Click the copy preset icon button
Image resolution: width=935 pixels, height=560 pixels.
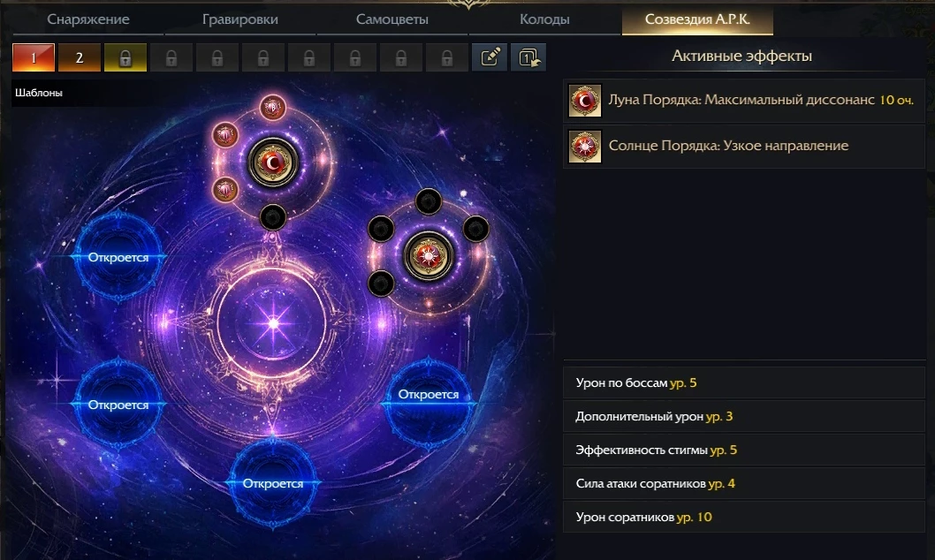coord(528,57)
